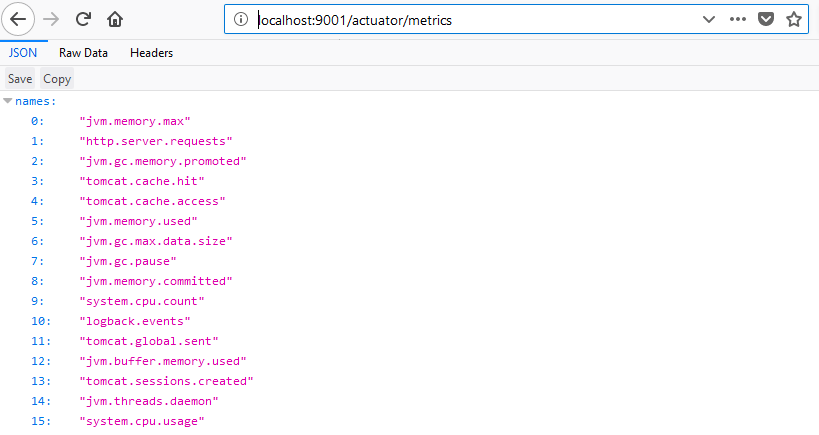819x435 pixels.
Task: Show site information icon in address bar
Action: point(240,19)
